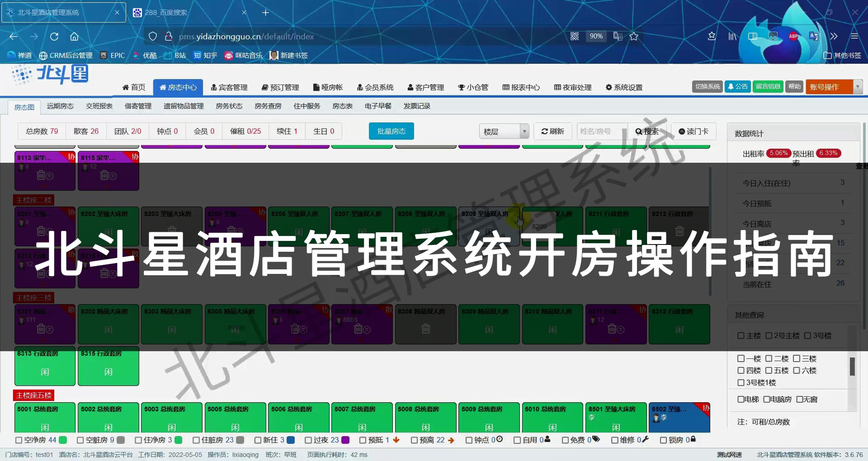Viewport: 868px width, 461px height.
Task: Check the 预离 checkbox
Action: coord(414,440)
